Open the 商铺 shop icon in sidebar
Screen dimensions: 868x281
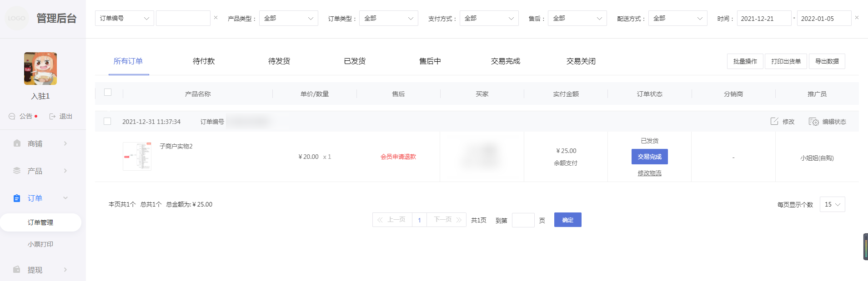[x=17, y=143]
